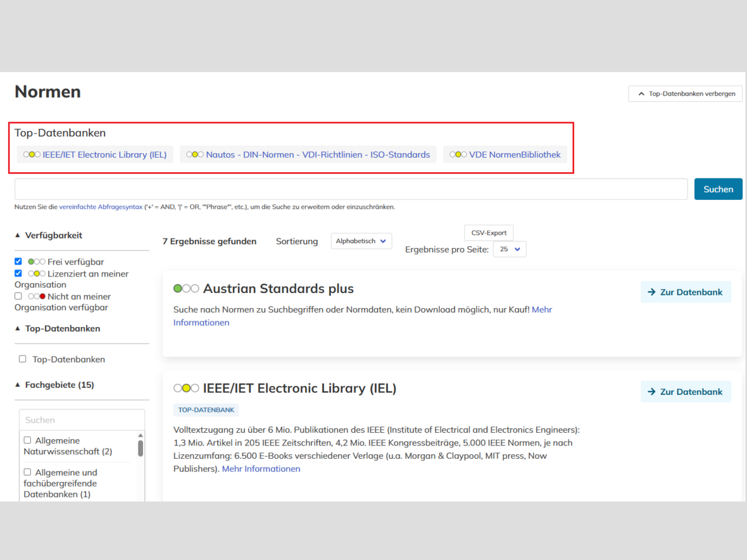Open the IEEE/IET Electronic Library (IEL) top link

click(104, 155)
